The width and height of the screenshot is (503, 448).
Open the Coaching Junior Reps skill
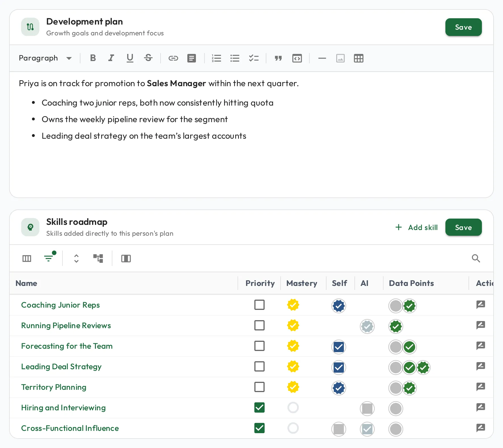point(60,305)
